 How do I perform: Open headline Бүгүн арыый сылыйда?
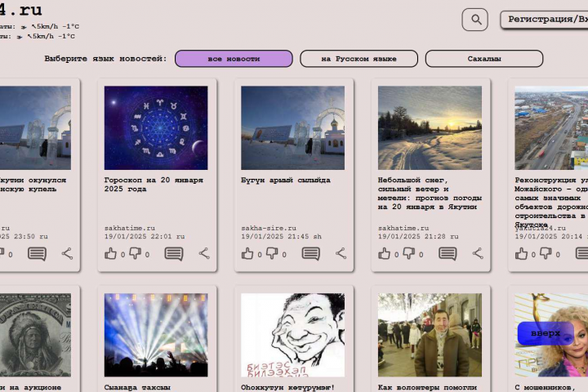(286, 180)
